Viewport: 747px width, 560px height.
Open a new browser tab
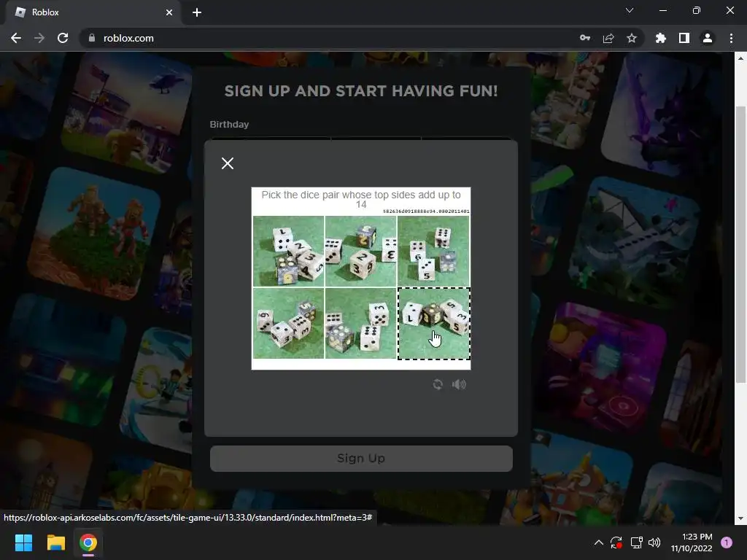pyautogui.click(x=197, y=12)
